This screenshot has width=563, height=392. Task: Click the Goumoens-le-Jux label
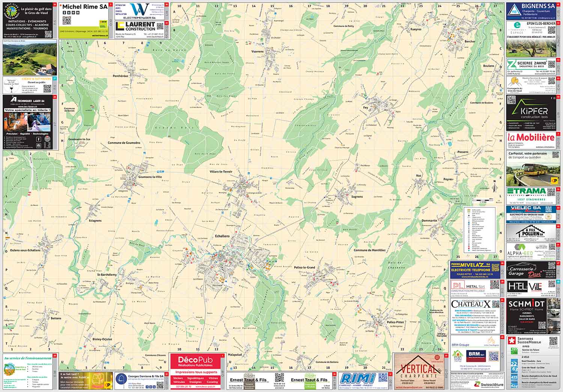pos(79,139)
